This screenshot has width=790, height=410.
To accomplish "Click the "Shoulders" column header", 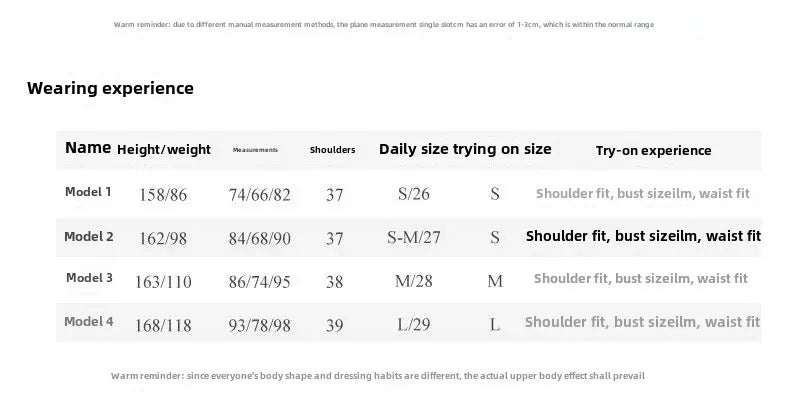I will 332,150.
